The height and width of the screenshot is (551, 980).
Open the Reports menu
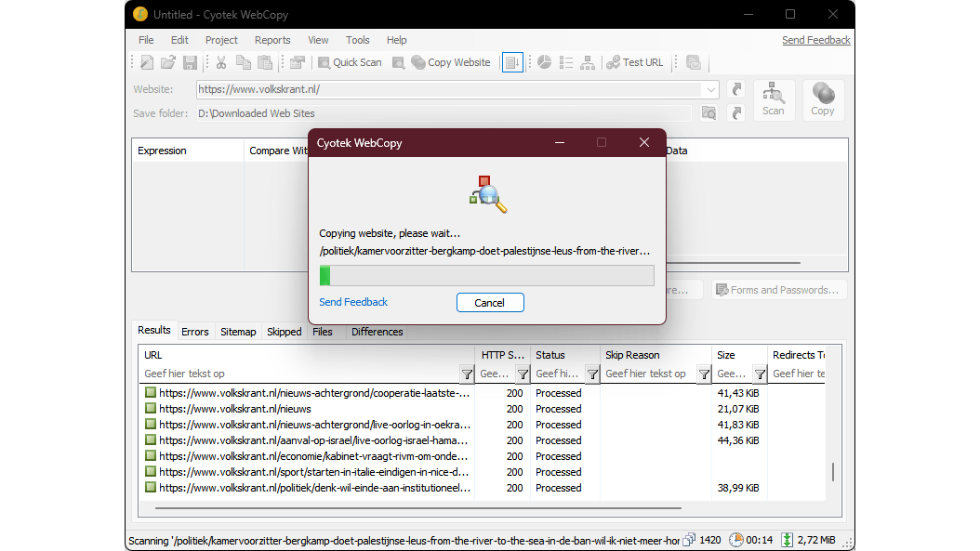point(272,40)
